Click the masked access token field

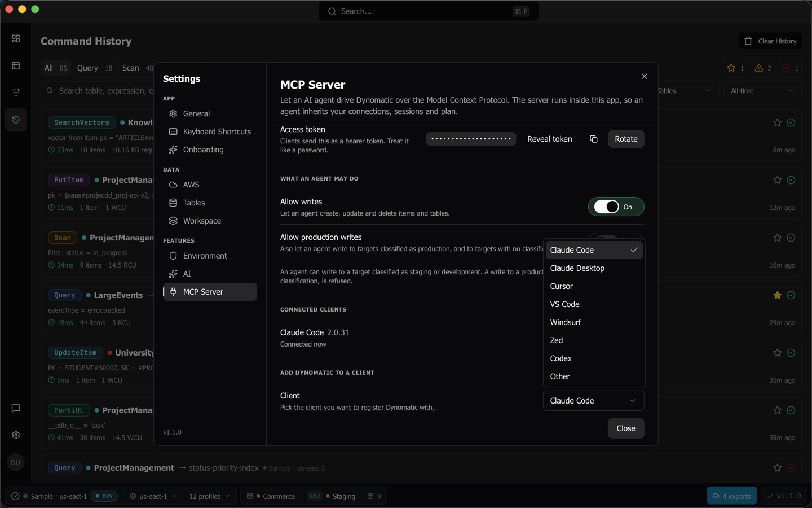[471, 139]
